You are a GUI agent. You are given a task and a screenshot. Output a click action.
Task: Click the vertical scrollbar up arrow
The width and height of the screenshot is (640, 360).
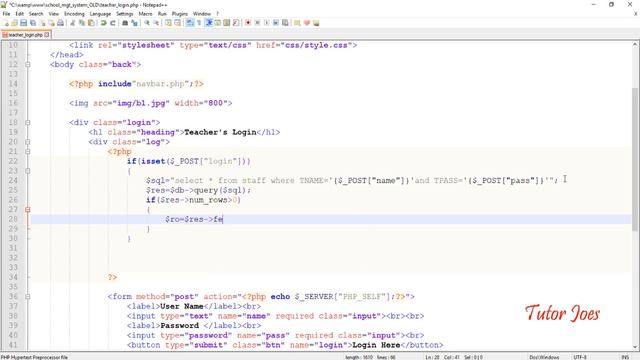tap(636, 44)
